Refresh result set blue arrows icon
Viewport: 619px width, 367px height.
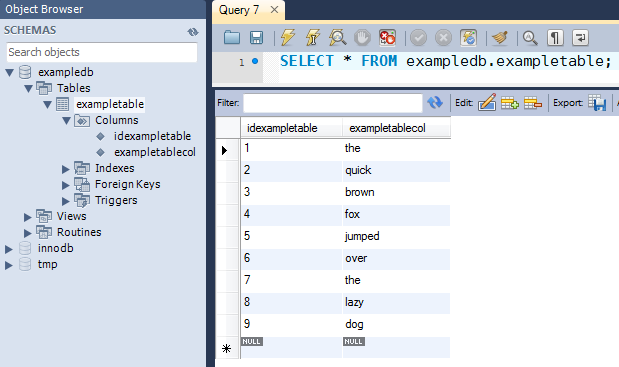[435, 103]
